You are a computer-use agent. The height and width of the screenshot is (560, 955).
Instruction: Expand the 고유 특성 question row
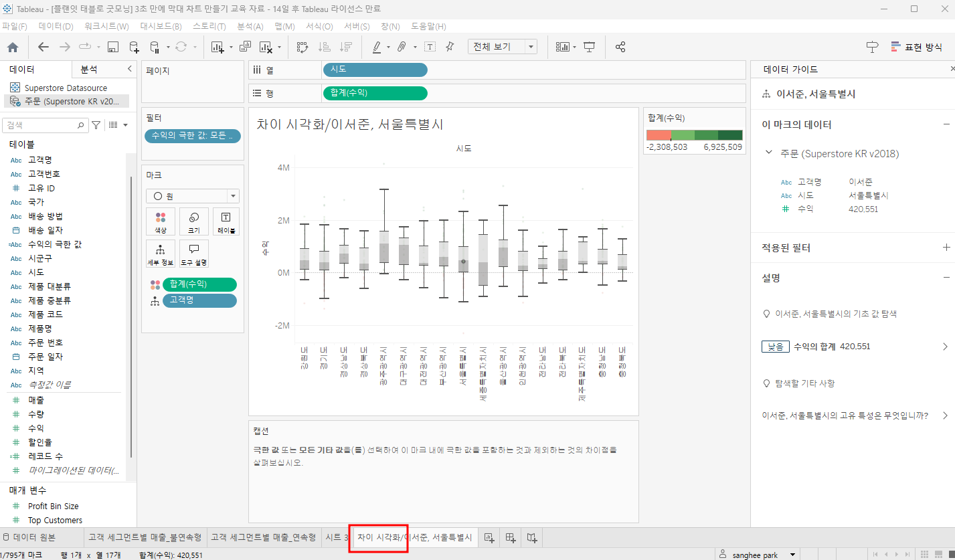[x=945, y=415]
